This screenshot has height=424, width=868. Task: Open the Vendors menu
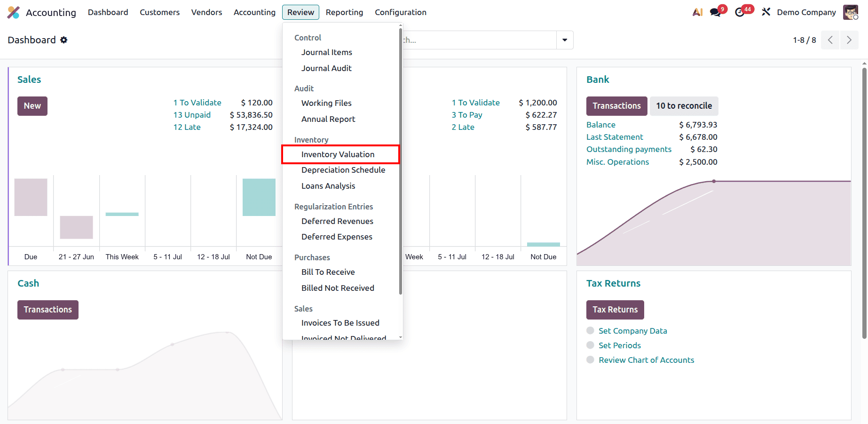pyautogui.click(x=206, y=12)
